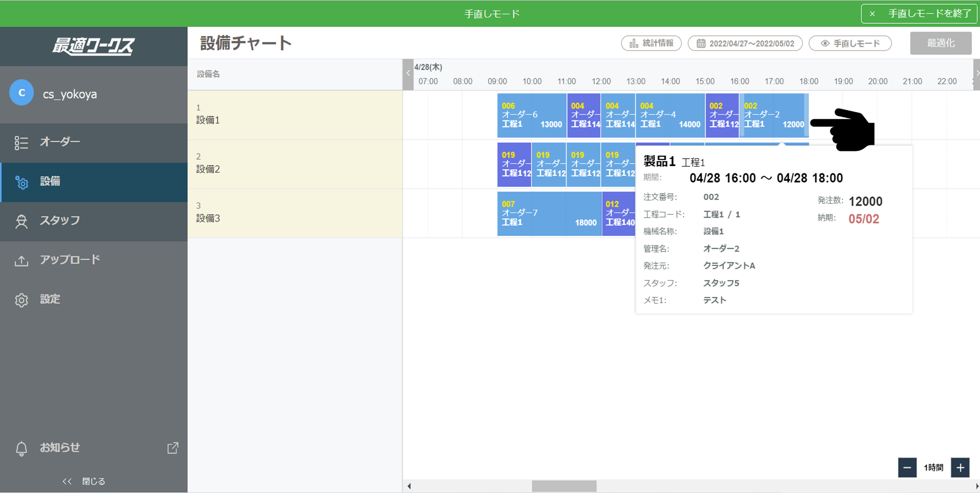Viewport: 980px width, 493px height.
Task: Click the 4/28(木) date header
Action: click(428, 67)
